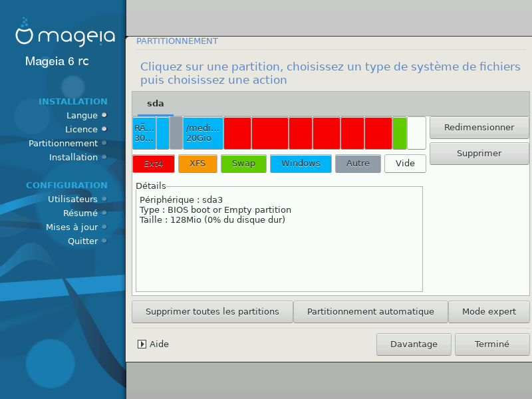Click Supprimer toutes les partitions

point(212,312)
